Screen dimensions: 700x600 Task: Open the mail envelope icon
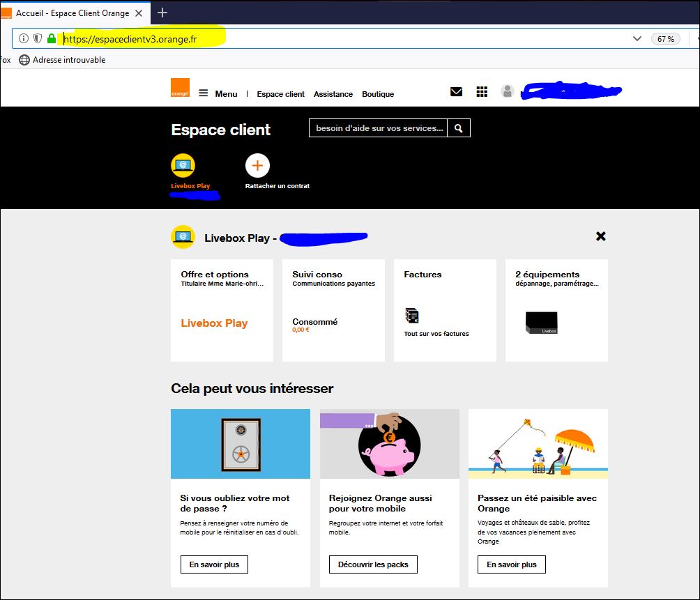point(456,91)
